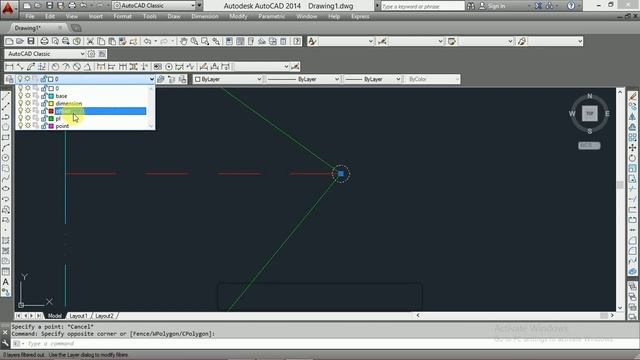Click the Undo arrow icon in Standard toolbar
Viewport: 640px width, 360px height.
(x=148, y=41)
